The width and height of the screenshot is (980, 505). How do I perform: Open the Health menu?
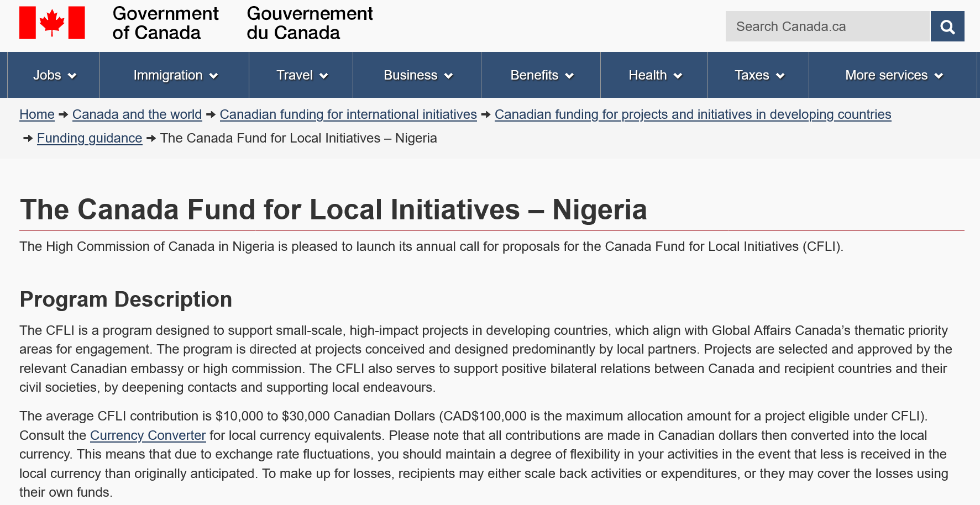[x=655, y=75]
